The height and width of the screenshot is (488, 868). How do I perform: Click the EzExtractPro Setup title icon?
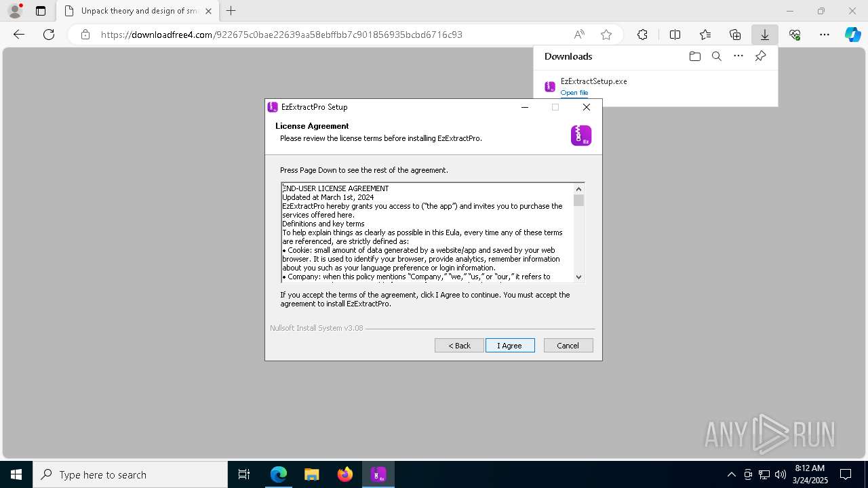(x=273, y=107)
